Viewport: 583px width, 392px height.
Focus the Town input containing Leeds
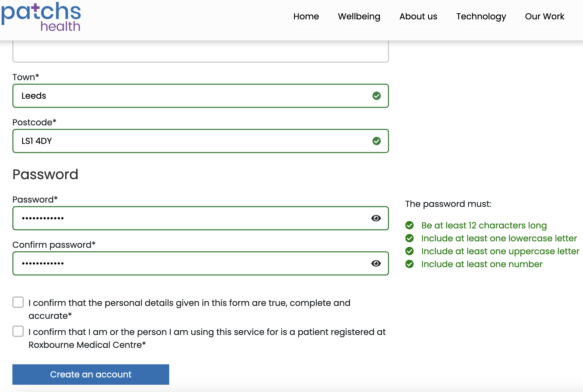point(188,96)
